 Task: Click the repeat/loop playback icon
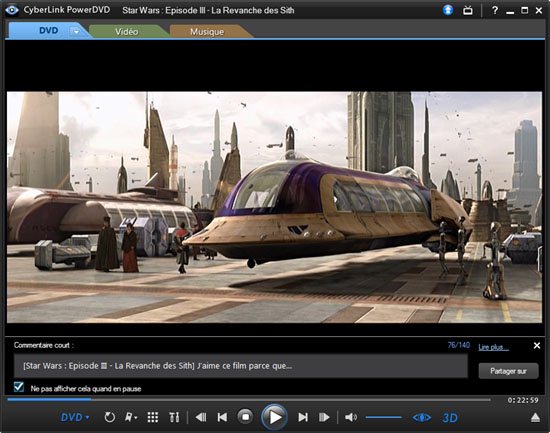(109, 417)
